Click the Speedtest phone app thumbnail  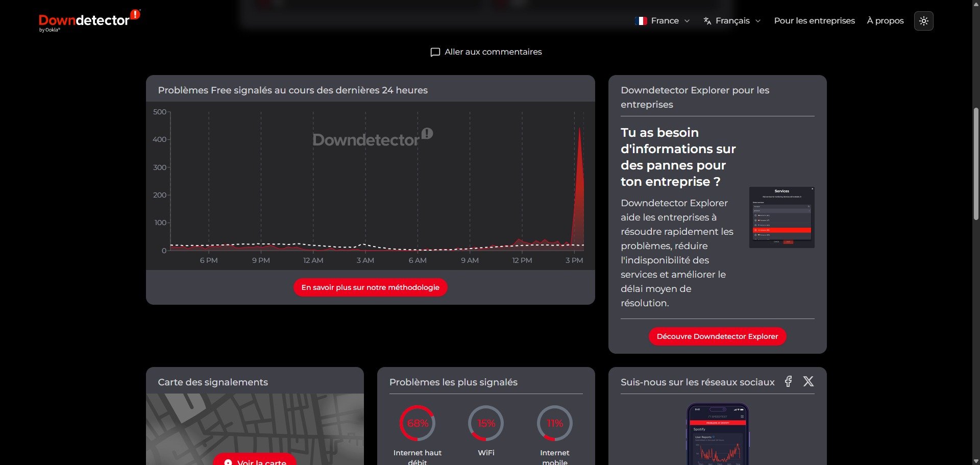tap(718, 434)
